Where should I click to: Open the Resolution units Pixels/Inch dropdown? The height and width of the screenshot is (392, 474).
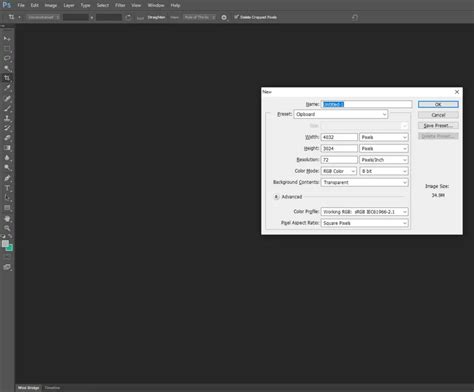[x=384, y=160]
